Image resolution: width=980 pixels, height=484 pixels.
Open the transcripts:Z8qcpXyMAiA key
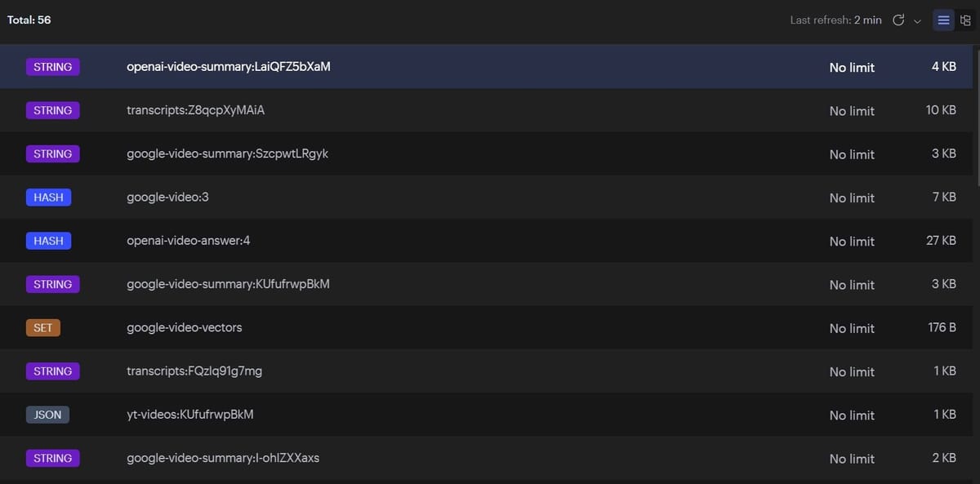point(196,110)
